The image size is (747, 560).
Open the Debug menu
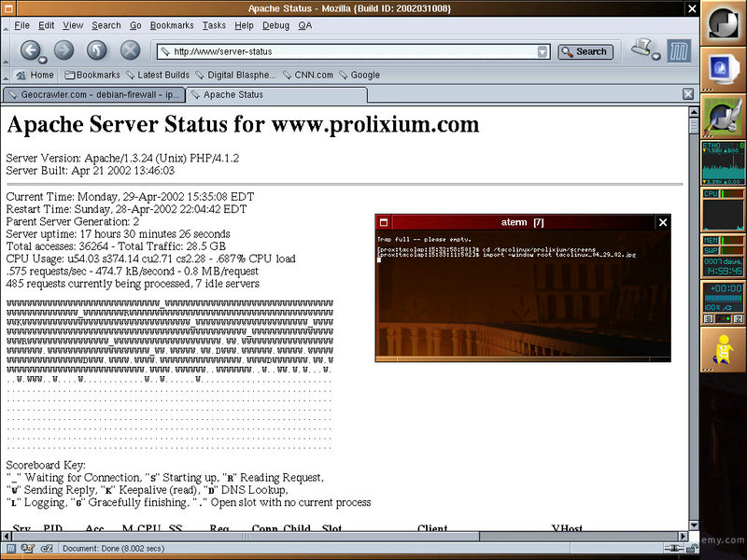(275, 25)
